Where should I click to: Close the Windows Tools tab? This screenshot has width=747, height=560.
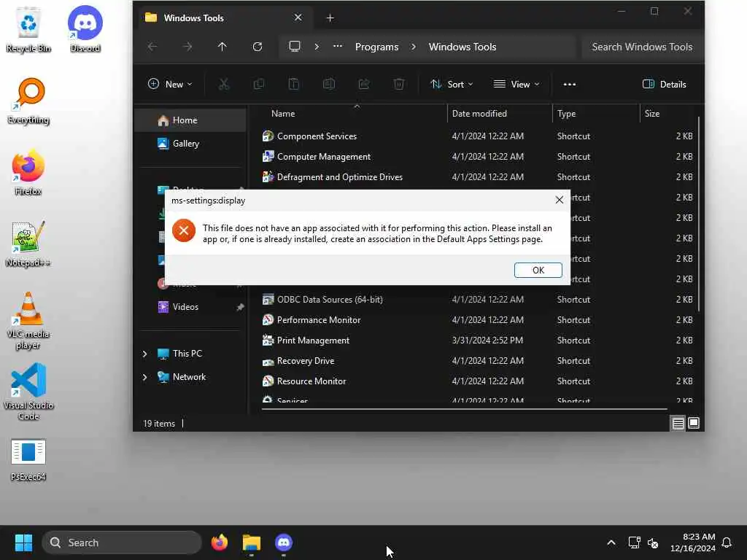298,17
